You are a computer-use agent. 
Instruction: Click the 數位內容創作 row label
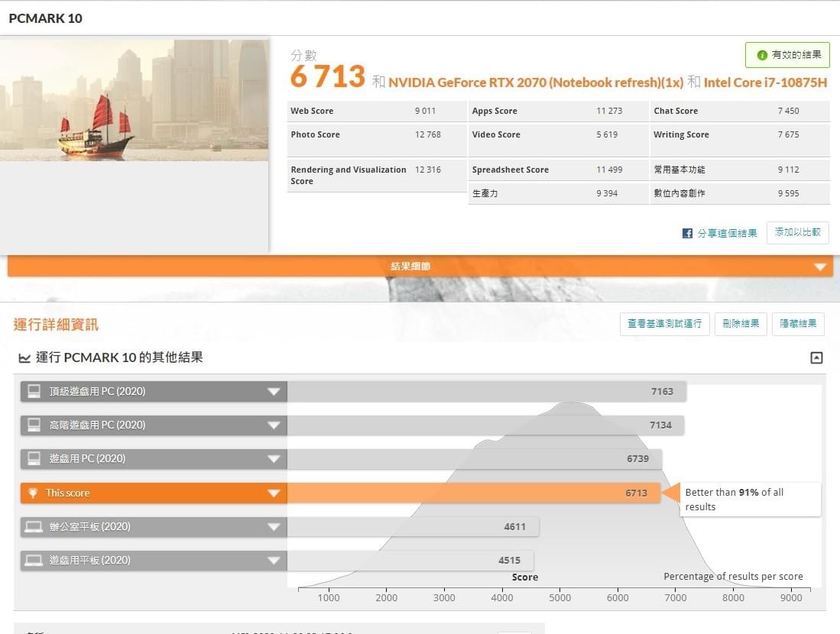point(679,193)
